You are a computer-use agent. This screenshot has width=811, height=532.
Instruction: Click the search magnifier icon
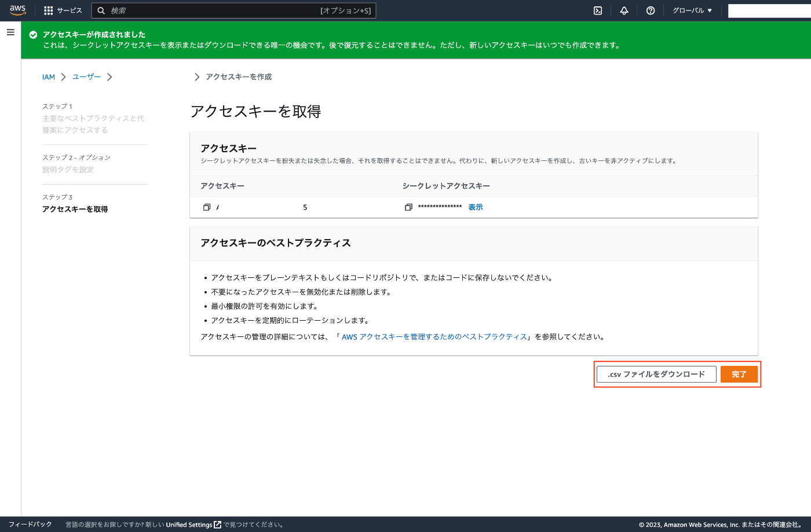(101, 10)
